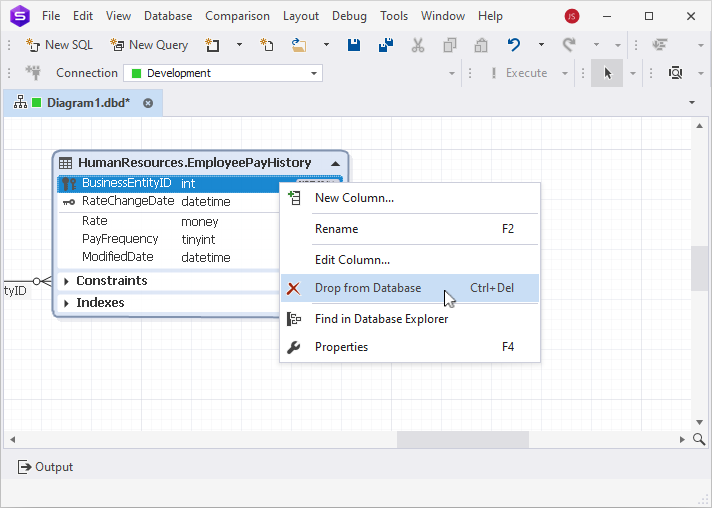
Task: Click the new file icon before the open folder
Action: click(267, 45)
